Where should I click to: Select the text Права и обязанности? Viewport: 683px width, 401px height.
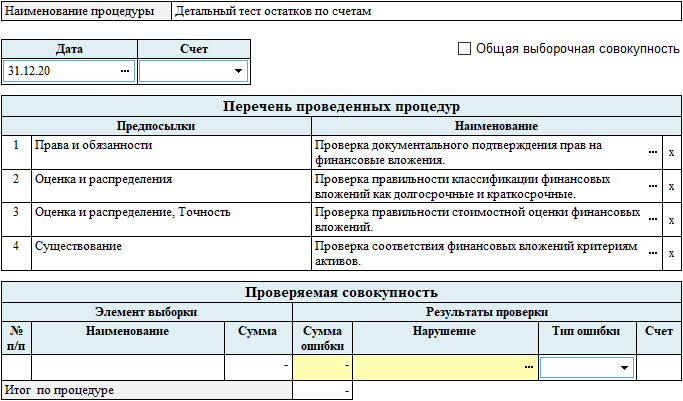pyautogui.click(x=94, y=145)
